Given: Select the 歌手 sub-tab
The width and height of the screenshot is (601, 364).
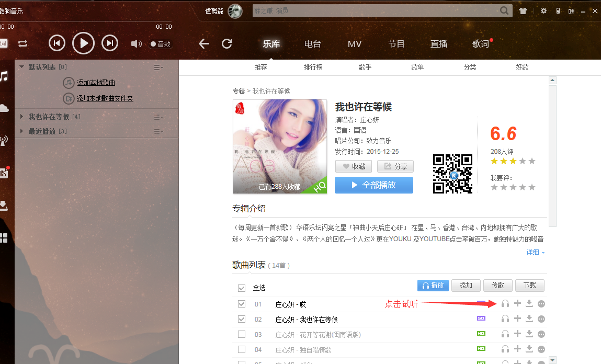Looking at the screenshot, I should [365, 67].
